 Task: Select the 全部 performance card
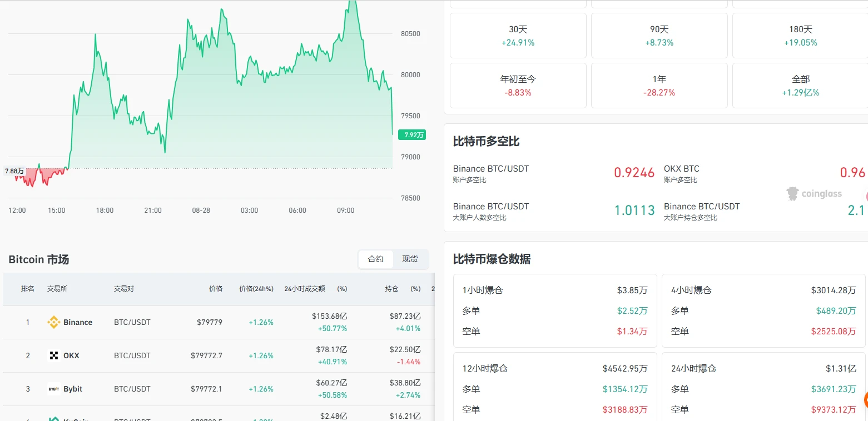tap(801, 86)
